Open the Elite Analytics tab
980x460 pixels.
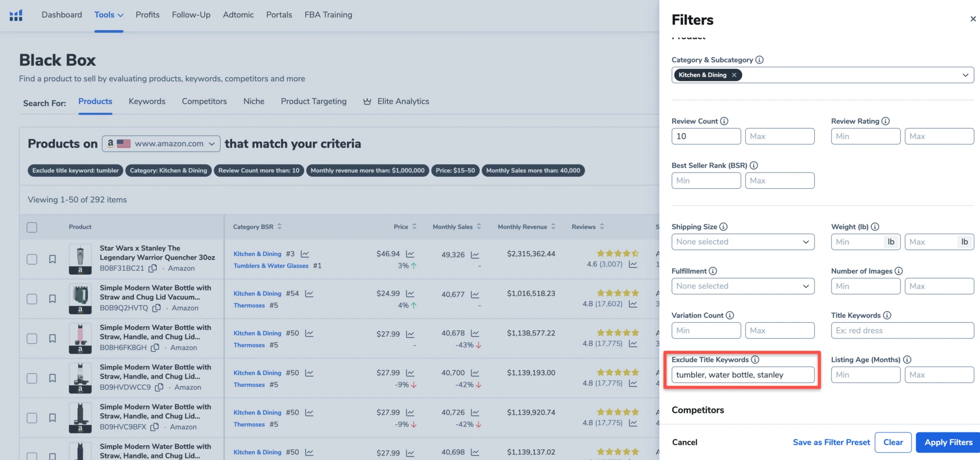click(x=397, y=102)
